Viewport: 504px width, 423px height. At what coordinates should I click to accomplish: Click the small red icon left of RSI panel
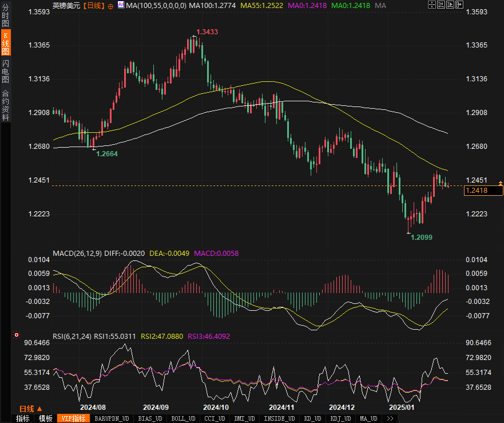pos(16,334)
